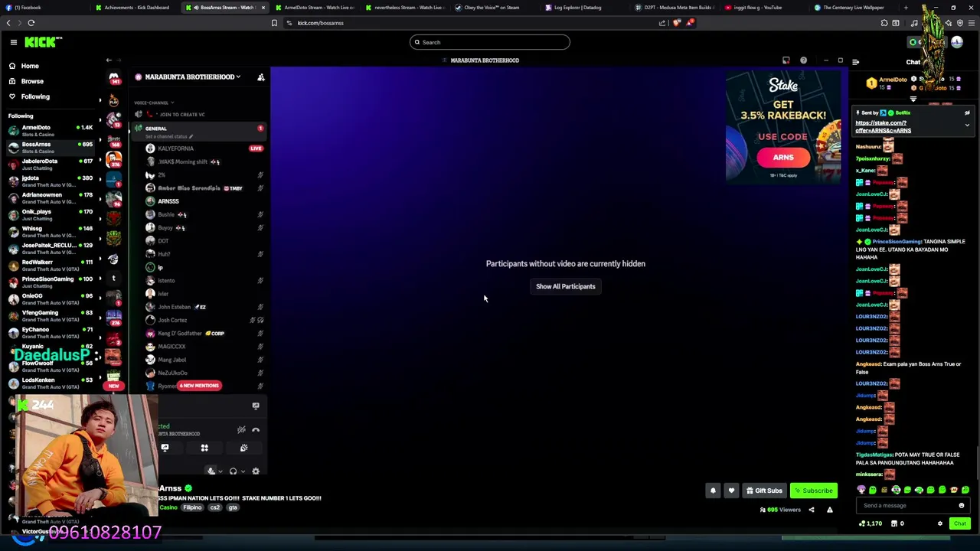Open jgdota channel in Following list
The height and width of the screenshot is (551, 980).
click(51, 181)
